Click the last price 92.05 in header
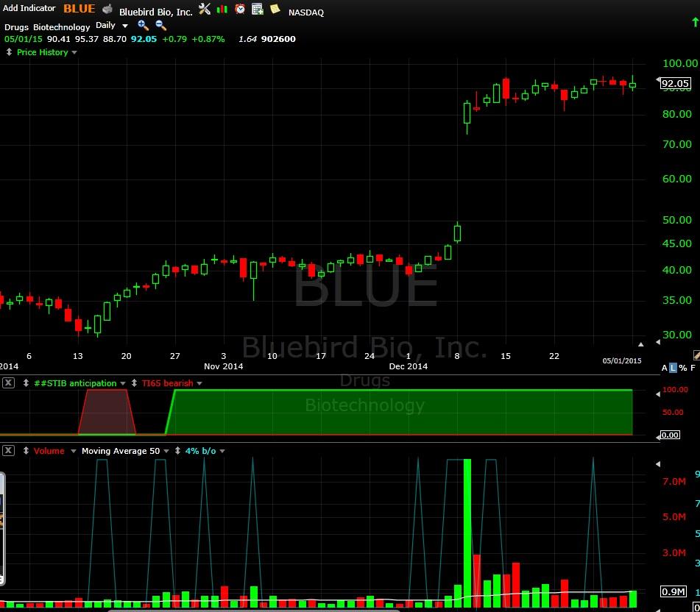Screen dimensions: 700x612 tap(144, 39)
